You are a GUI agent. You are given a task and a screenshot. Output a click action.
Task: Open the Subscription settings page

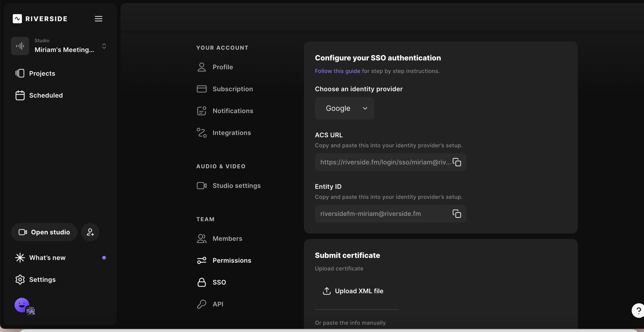click(233, 89)
